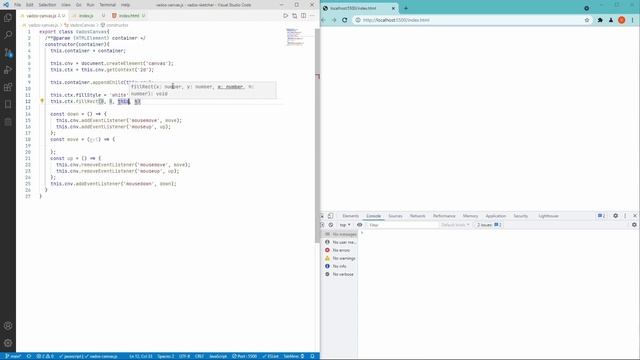Click the Run code icon in editor toolbar
640x360 pixels.
285,16
